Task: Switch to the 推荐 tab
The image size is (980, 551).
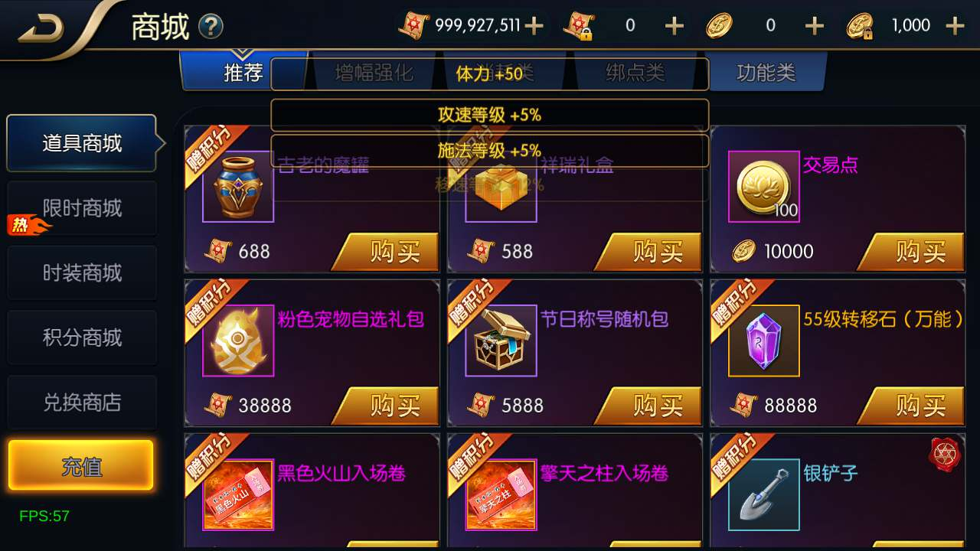Action: (x=243, y=73)
